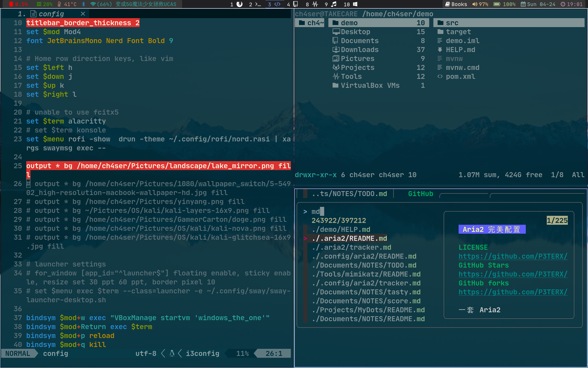The height and width of the screenshot is (368, 588).
Task: Click the Bluetooth status icon
Action: [83, 4]
